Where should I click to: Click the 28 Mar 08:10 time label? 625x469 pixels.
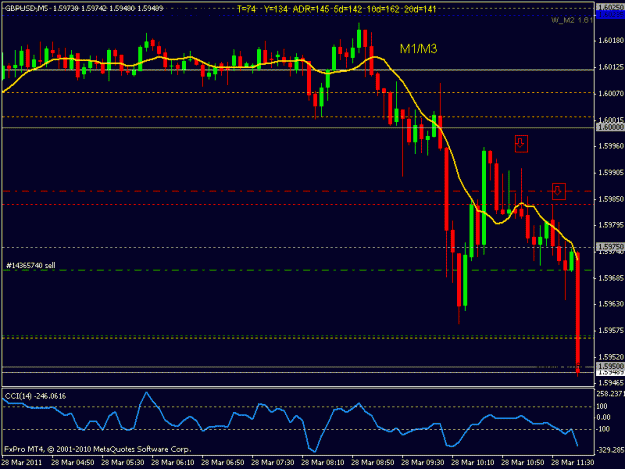pyautogui.click(x=322, y=463)
